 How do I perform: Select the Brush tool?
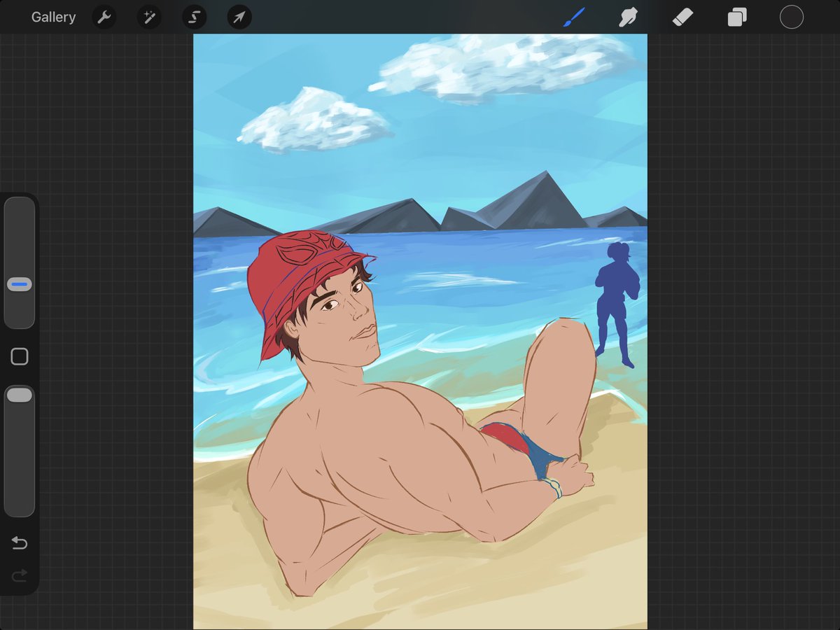click(x=574, y=17)
